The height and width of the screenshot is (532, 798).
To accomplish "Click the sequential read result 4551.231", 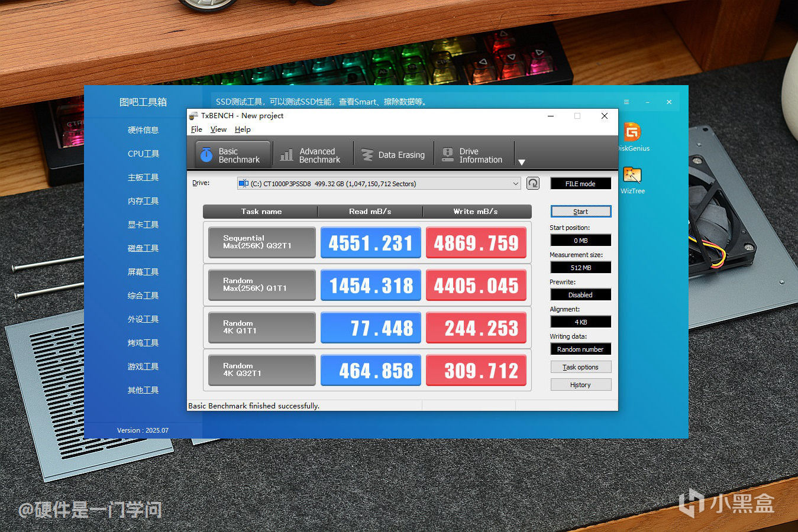I will click(371, 242).
